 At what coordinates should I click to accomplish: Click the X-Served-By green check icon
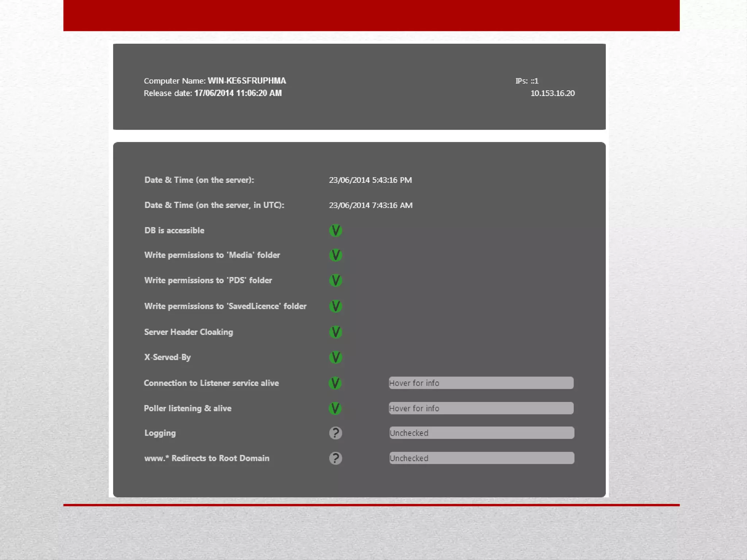335,357
